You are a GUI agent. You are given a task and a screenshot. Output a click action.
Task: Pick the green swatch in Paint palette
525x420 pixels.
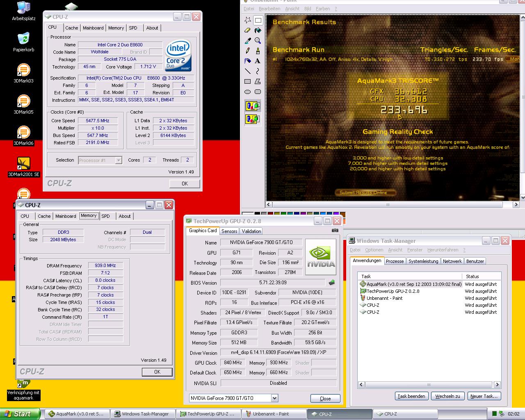(x=283, y=213)
